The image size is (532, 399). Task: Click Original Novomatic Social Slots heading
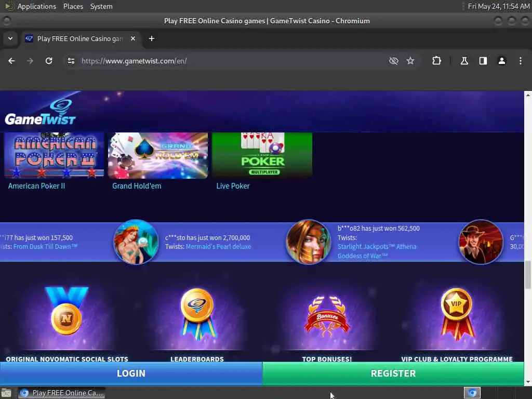pyautogui.click(x=67, y=358)
